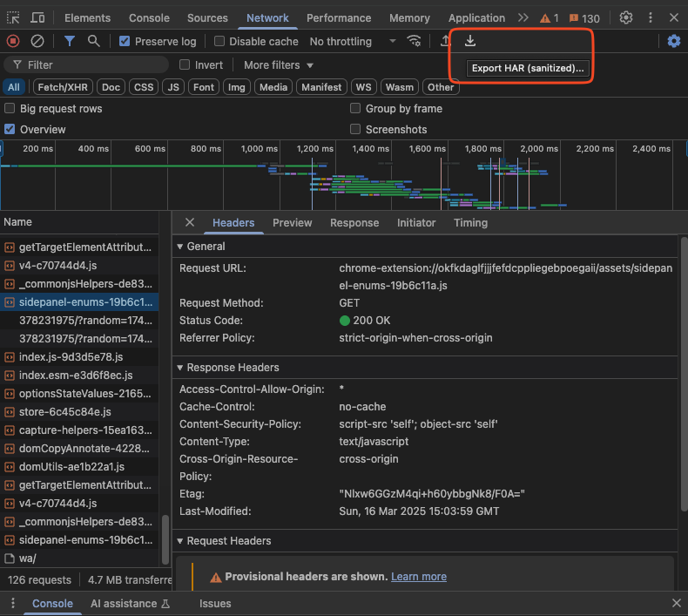Click the Learn more link
Image resolution: width=688 pixels, height=616 pixels.
pos(419,577)
